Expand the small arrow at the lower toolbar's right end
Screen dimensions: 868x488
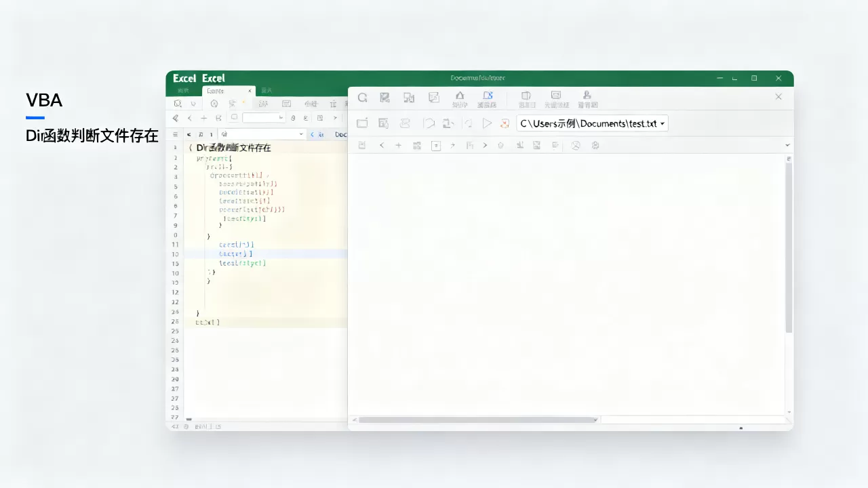point(787,146)
